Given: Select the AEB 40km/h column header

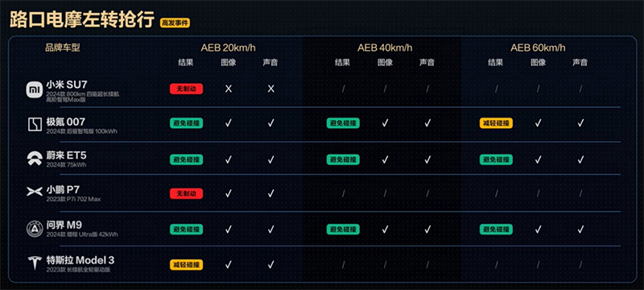Looking at the screenshot, I should click(x=385, y=48).
